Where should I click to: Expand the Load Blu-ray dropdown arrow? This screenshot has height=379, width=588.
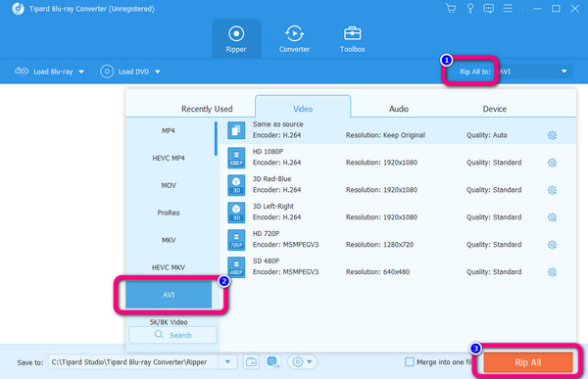pos(81,71)
